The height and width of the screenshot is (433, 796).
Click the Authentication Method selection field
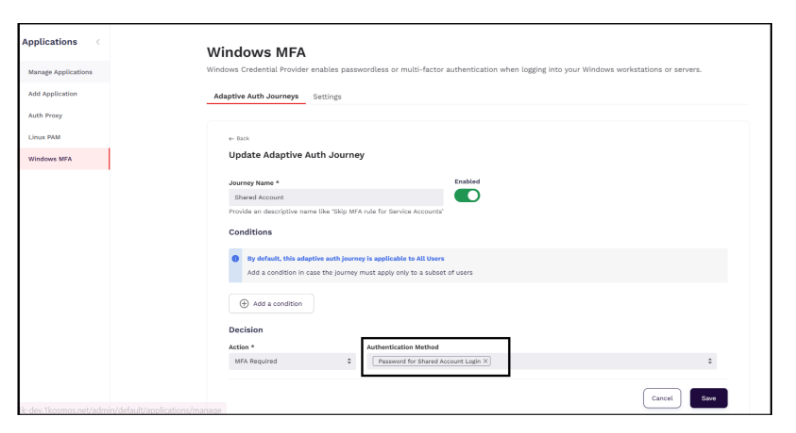[600, 361]
